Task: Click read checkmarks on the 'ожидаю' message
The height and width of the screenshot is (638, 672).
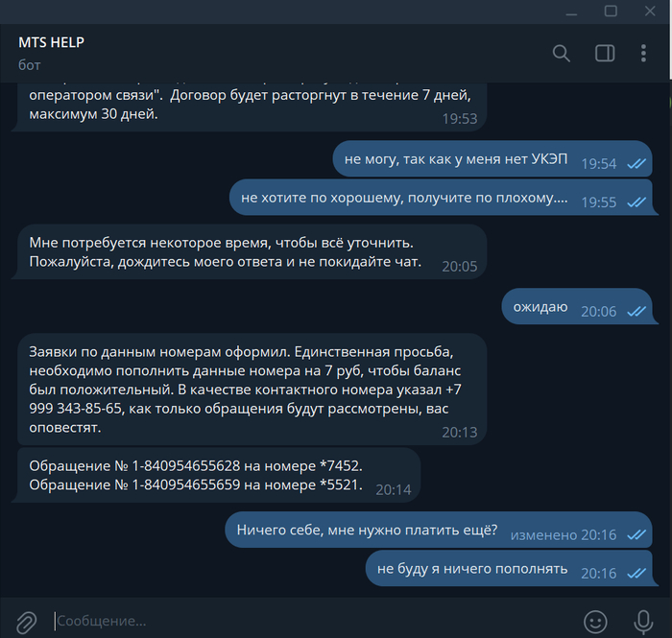Action: click(x=636, y=311)
